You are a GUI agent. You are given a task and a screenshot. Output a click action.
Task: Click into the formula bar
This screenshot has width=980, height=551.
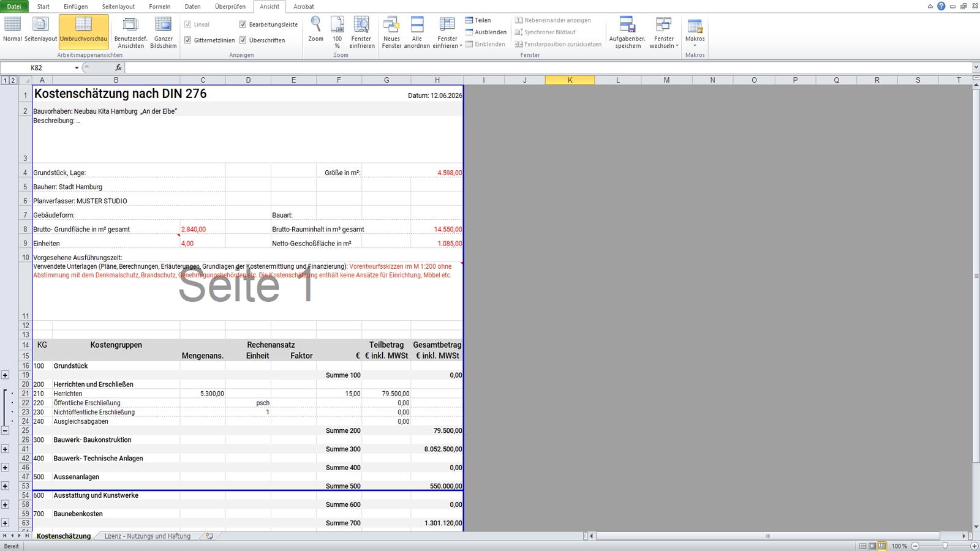tap(548, 68)
